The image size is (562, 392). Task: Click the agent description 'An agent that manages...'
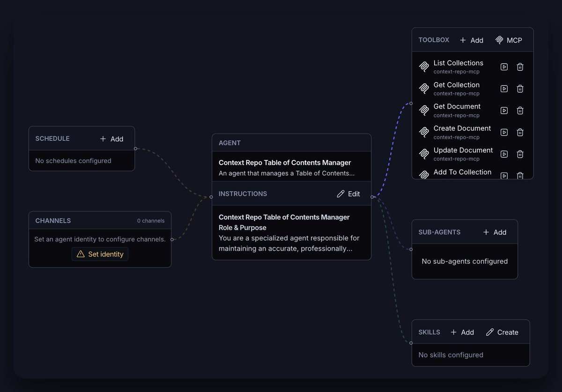[286, 173]
